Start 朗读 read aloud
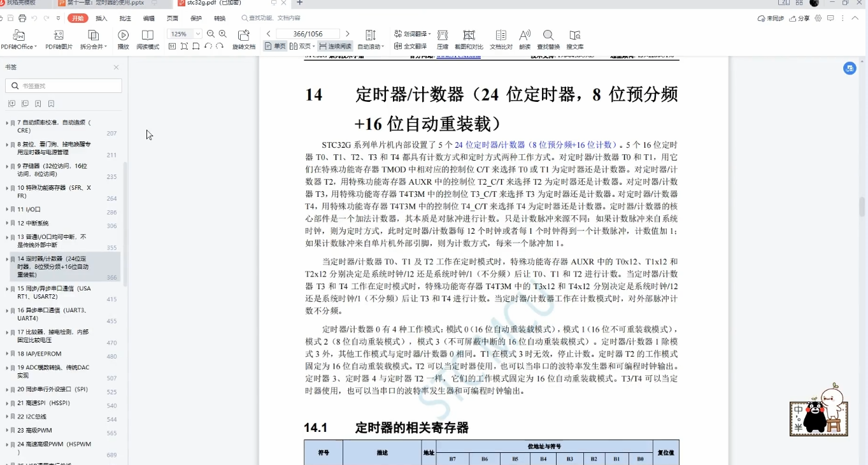This screenshot has height=465, width=868. pyautogui.click(x=525, y=39)
